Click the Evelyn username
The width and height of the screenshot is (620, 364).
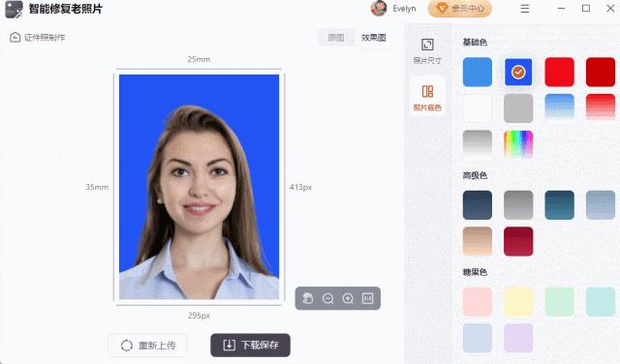404,9
